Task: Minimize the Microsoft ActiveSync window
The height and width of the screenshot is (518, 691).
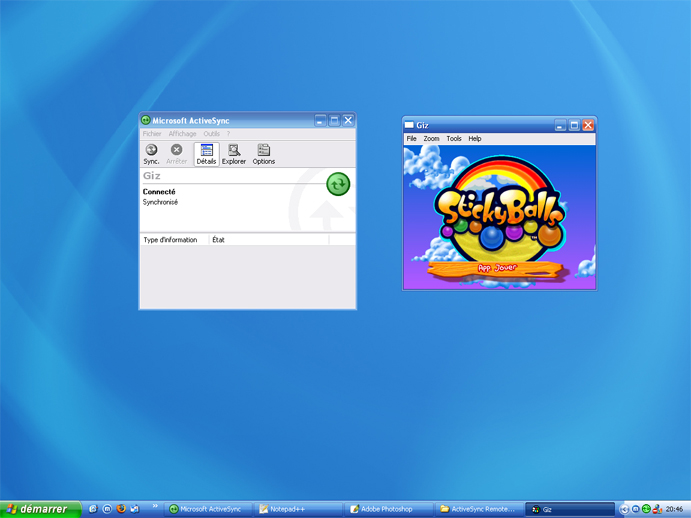Action: (320, 120)
